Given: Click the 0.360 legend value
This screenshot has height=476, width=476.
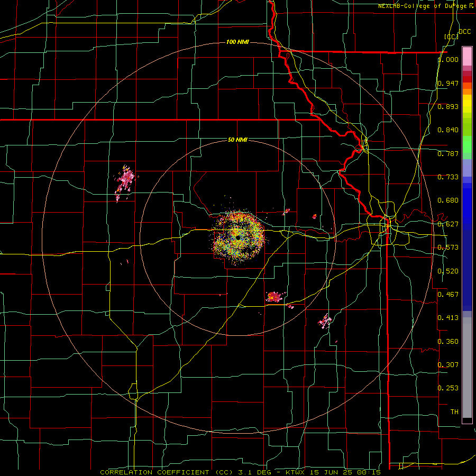Looking at the screenshot, I should [448, 342].
